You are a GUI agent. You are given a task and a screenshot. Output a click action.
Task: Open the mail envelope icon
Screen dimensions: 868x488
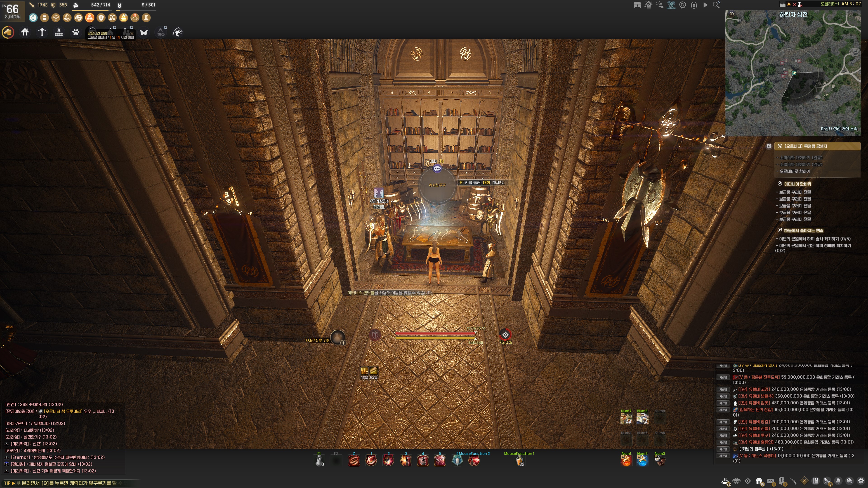(770, 481)
